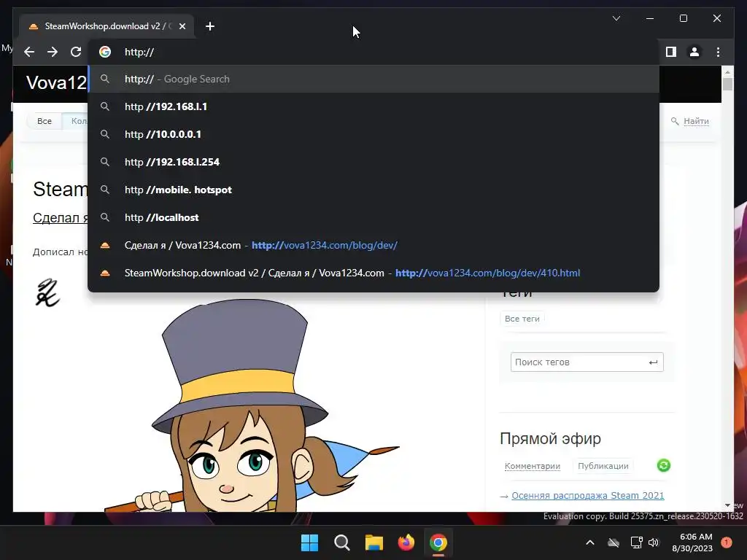Click the magnifier icon beside Найти

point(675,121)
